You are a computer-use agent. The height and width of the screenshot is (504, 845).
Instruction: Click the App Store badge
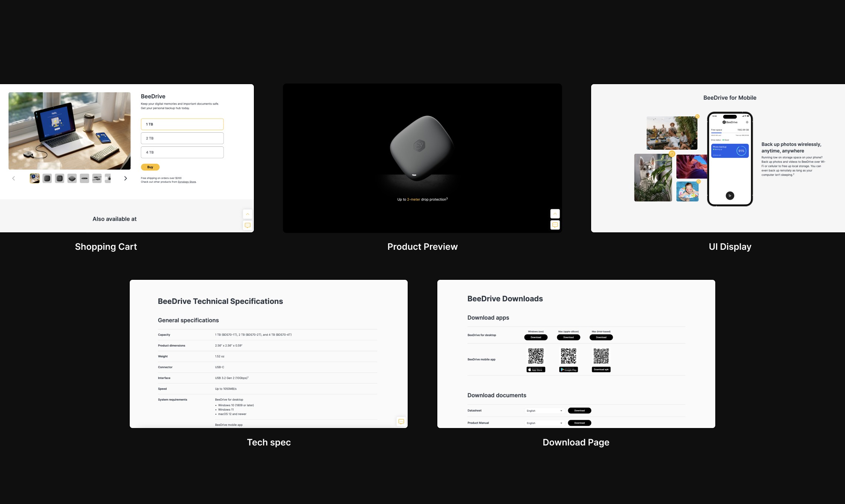pos(536,369)
